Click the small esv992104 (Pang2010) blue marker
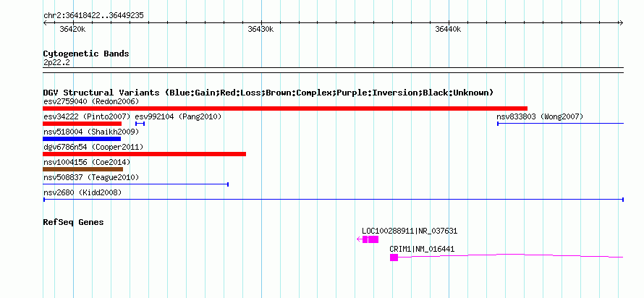 [140, 124]
